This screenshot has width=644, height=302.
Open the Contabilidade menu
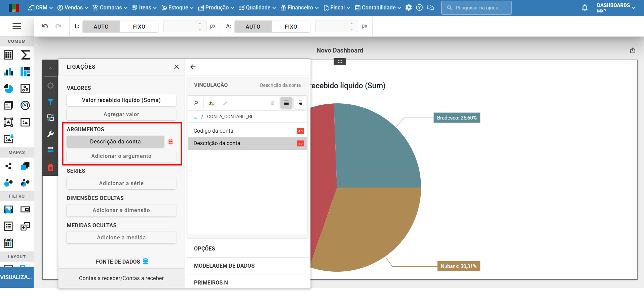point(378,7)
